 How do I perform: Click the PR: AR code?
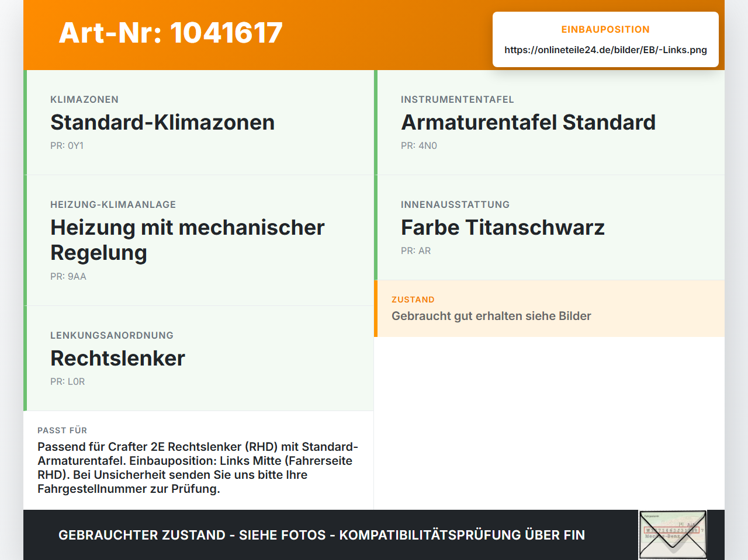click(416, 251)
